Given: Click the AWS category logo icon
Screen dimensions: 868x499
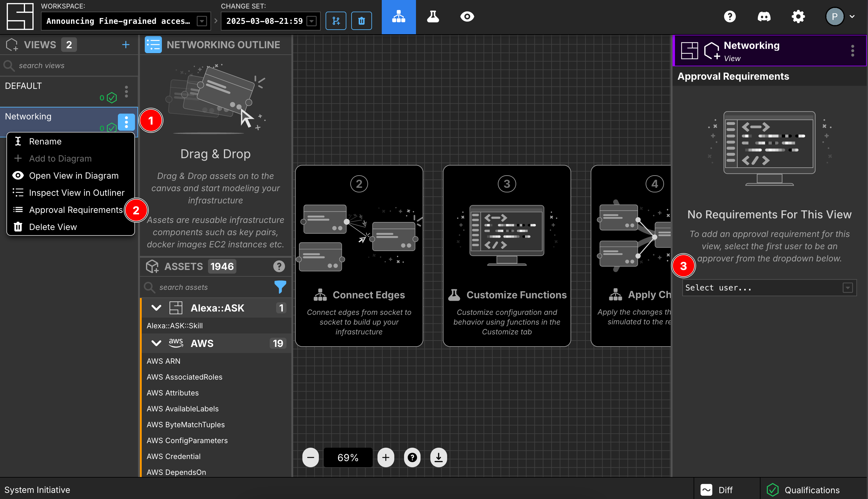Looking at the screenshot, I should pyautogui.click(x=176, y=343).
